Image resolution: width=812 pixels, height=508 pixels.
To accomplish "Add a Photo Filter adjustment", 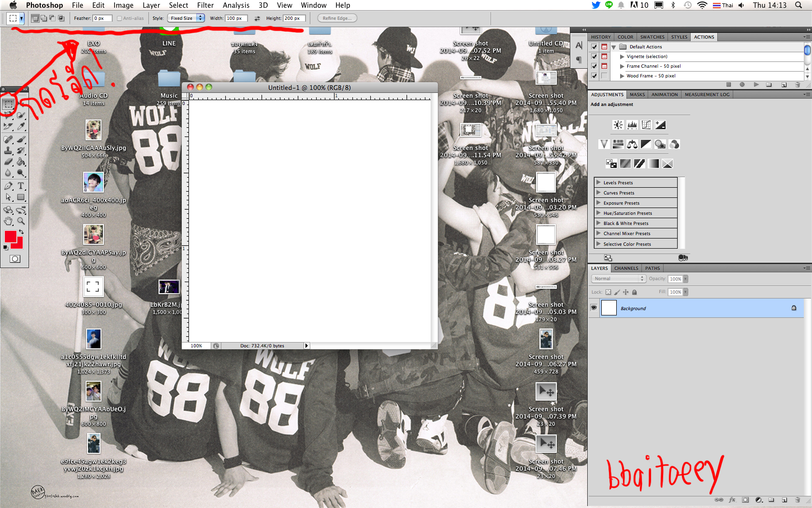I will click(x=660, y=144).
